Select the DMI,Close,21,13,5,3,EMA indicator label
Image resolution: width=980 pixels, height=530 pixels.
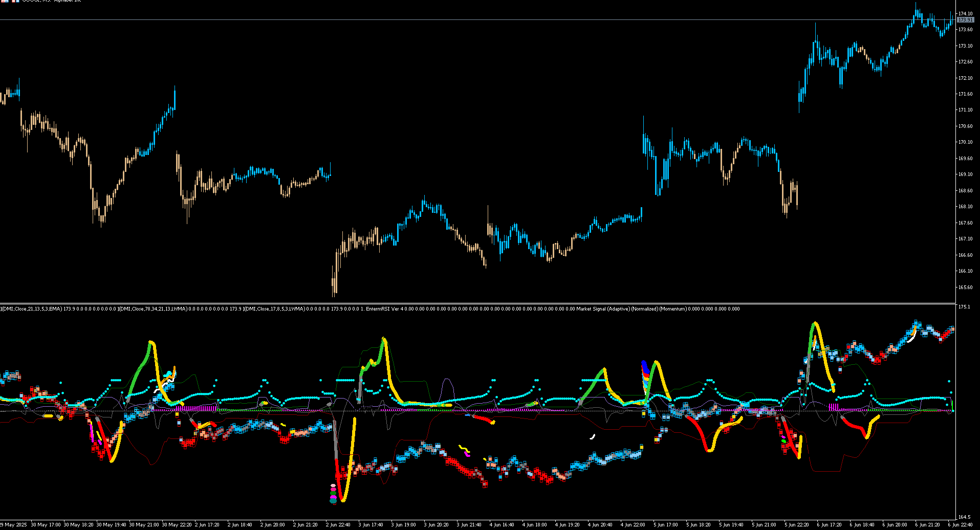[32, 309]
